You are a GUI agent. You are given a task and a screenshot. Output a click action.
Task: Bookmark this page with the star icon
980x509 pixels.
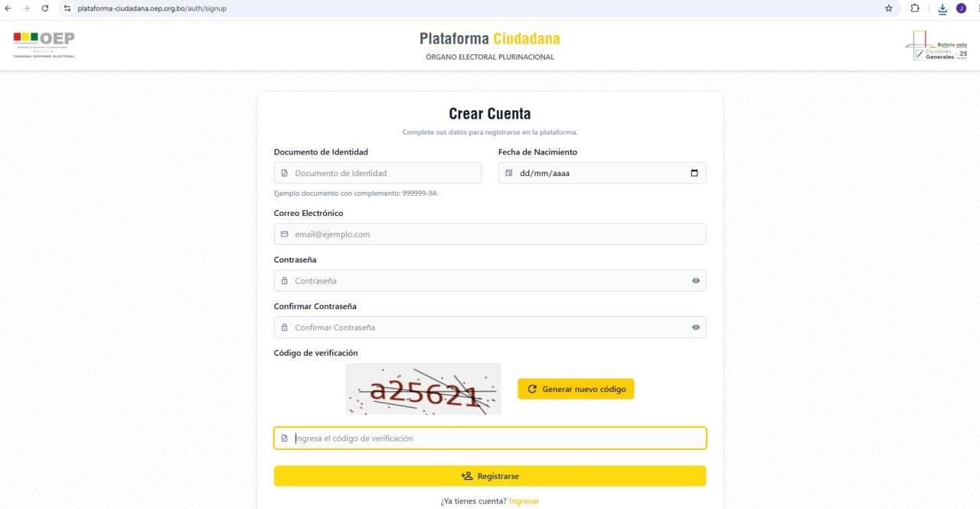tap(889, 8)
